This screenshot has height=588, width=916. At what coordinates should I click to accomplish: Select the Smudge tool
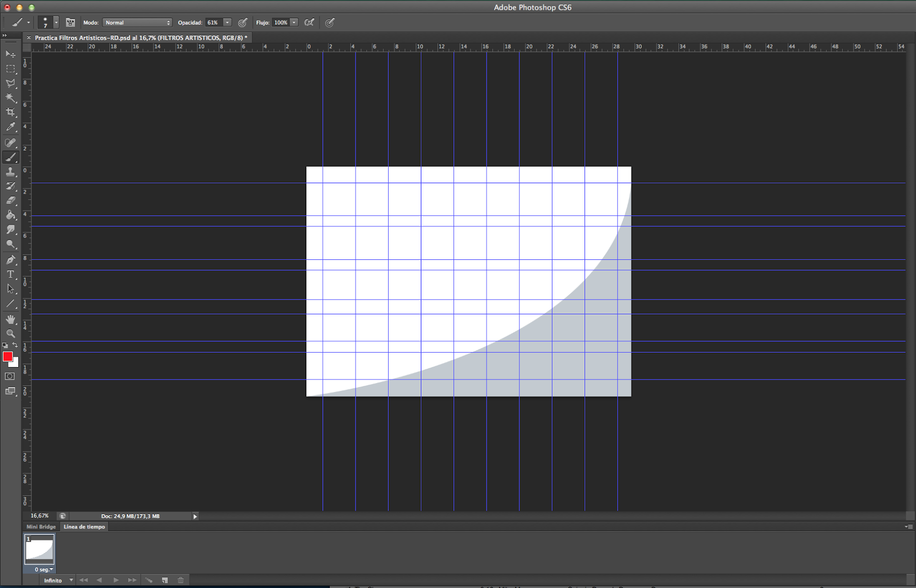tap(10, 230)
